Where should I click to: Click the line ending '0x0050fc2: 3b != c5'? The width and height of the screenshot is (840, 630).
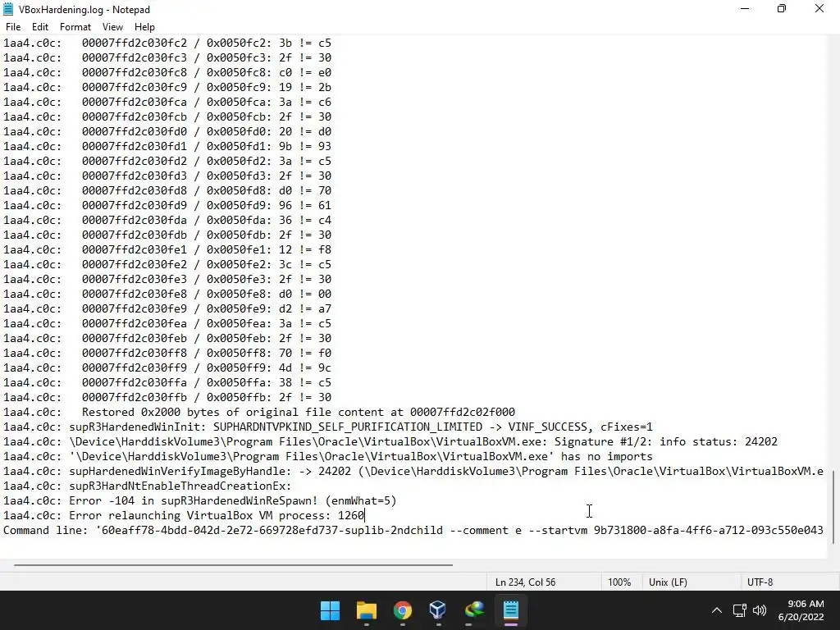coord(167,43)
